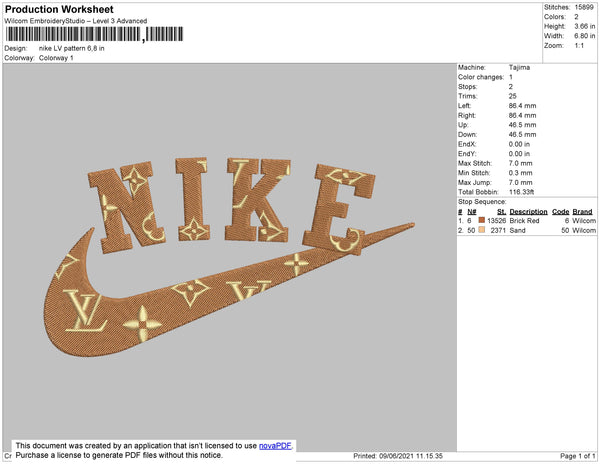Click the Trims value 25

coord(513,96)
